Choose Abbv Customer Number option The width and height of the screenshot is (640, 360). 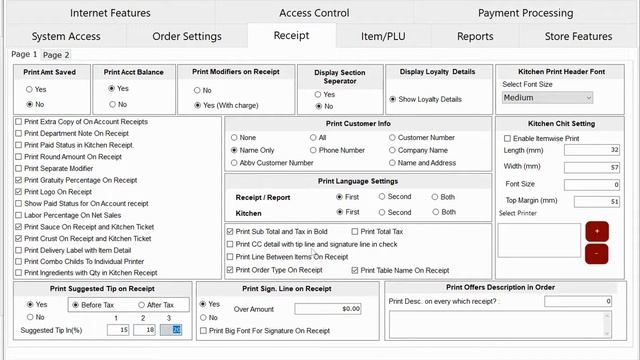coord(234,163)
